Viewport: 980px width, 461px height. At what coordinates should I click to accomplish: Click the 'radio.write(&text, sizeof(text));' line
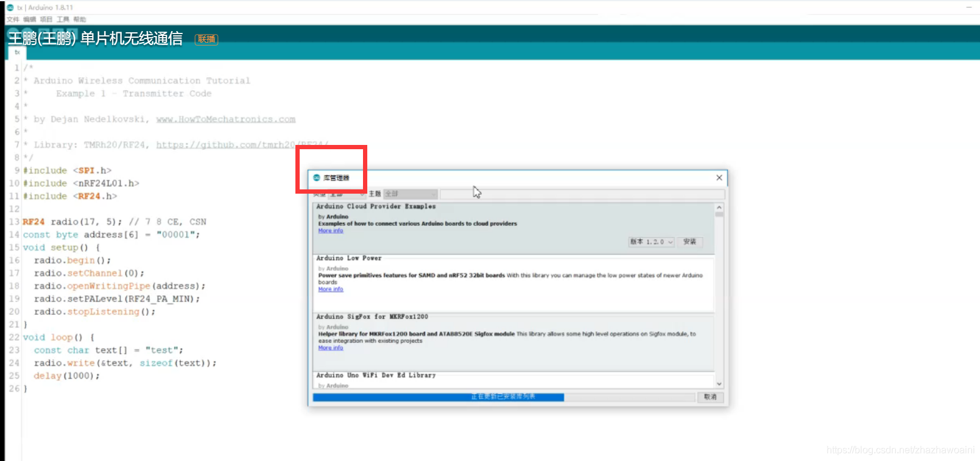click(125, 363)
